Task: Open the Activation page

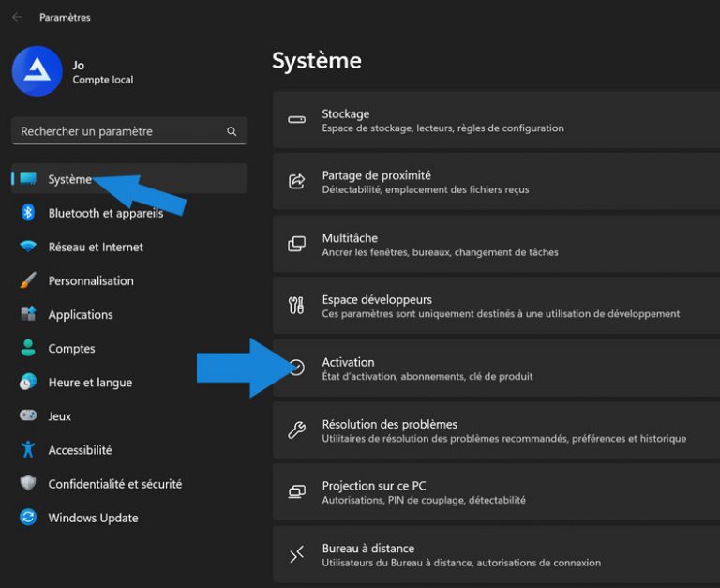Action: (x=496, y=368)
